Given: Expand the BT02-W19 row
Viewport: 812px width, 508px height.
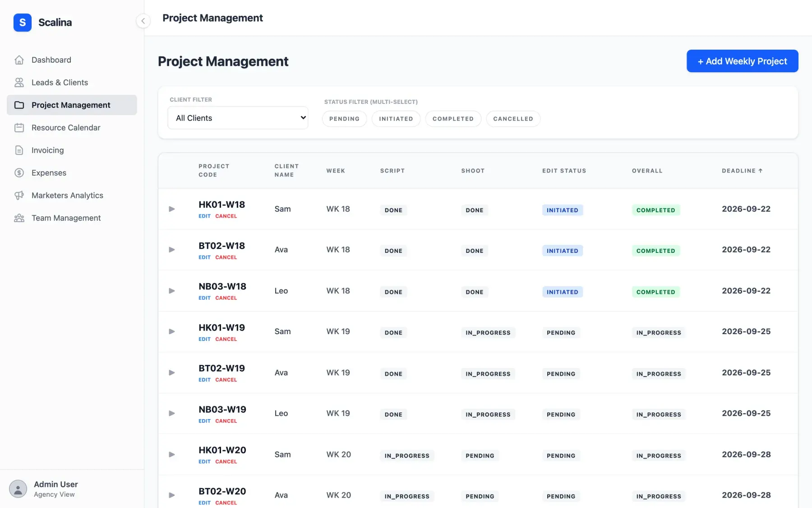Looking at the screenshot, I should [x=171, y=372].
